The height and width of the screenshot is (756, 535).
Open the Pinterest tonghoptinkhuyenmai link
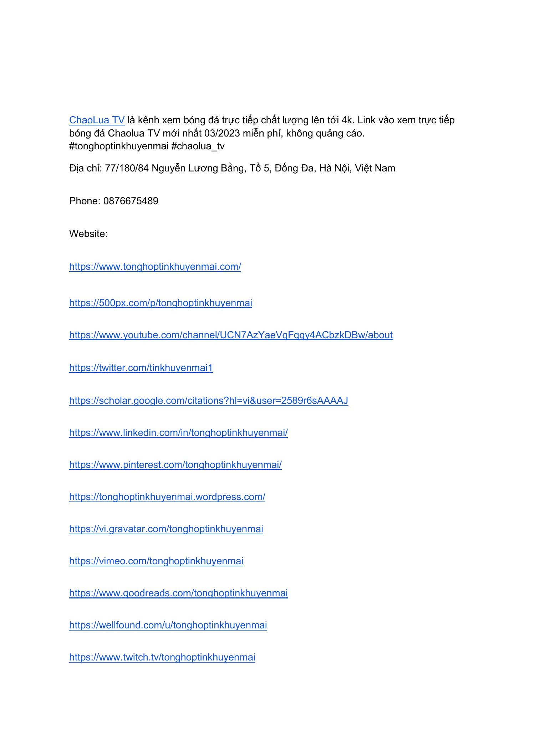(x=175, y=465)
